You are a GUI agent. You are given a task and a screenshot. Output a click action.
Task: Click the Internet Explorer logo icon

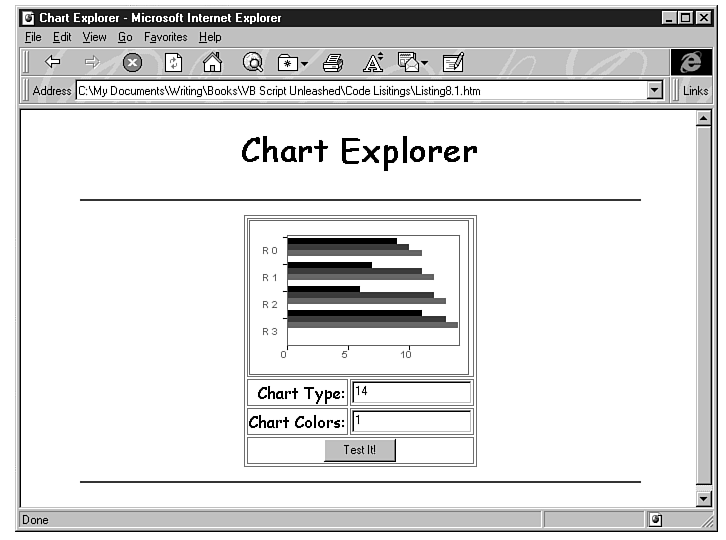(x=691, y=62)
